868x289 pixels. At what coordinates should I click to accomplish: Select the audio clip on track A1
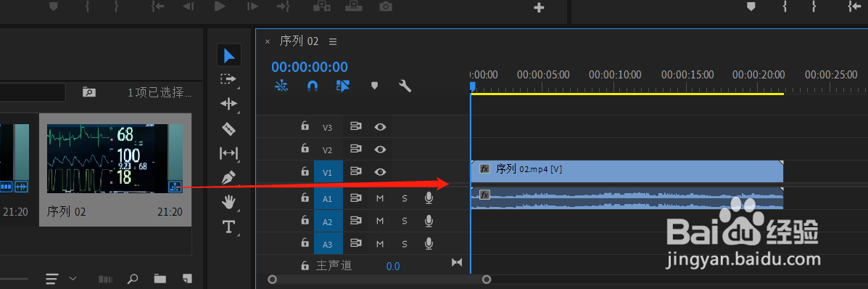pos(627,198)
